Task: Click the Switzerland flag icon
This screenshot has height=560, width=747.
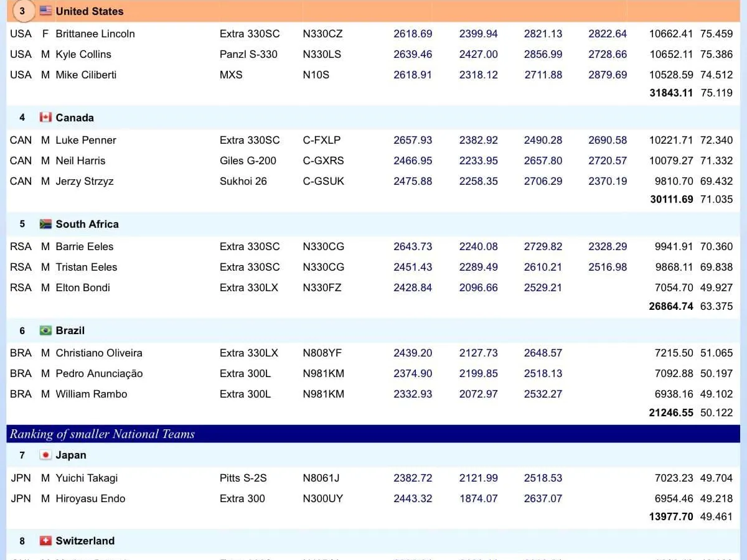Action: click(x=45, y=541)
